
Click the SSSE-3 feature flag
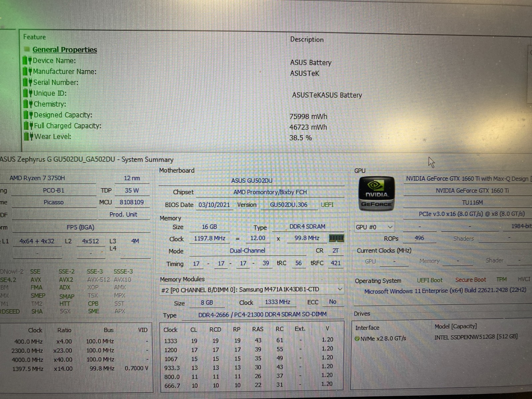(x=123, y=272)
